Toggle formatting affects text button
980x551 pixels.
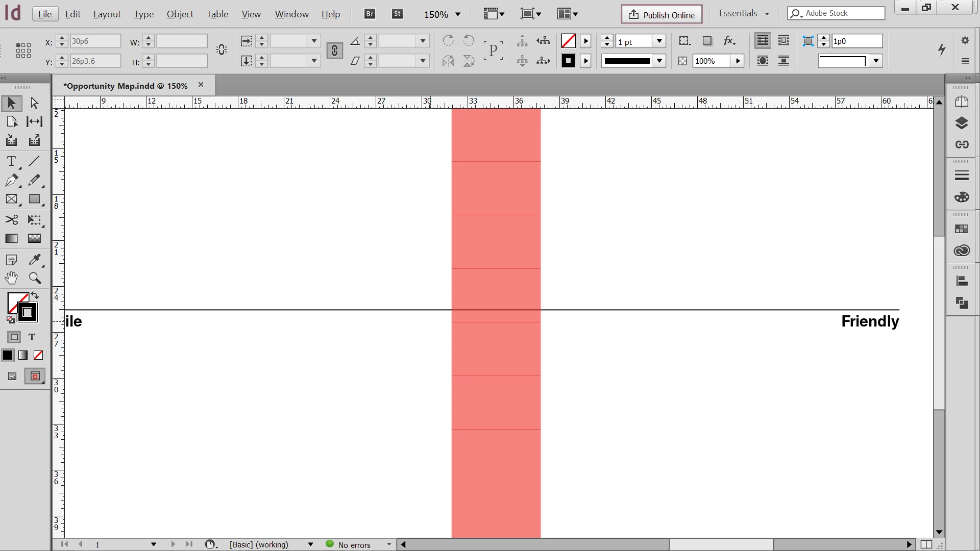coord(32,337)
